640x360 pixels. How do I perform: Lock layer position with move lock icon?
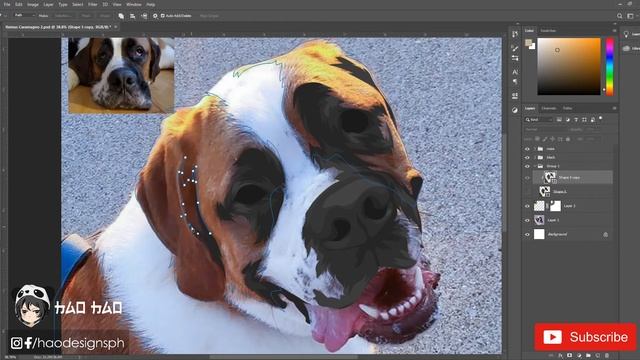(552, 139)
